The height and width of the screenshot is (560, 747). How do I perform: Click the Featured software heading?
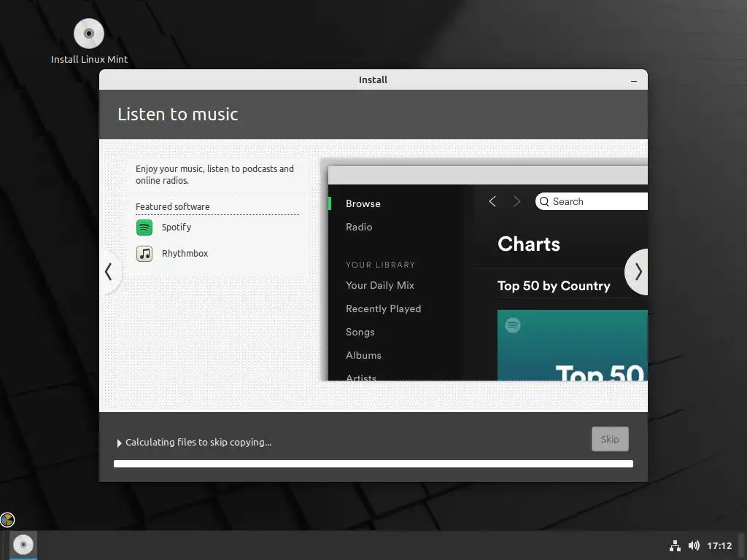pyautogui.click(x=172, y=206)
